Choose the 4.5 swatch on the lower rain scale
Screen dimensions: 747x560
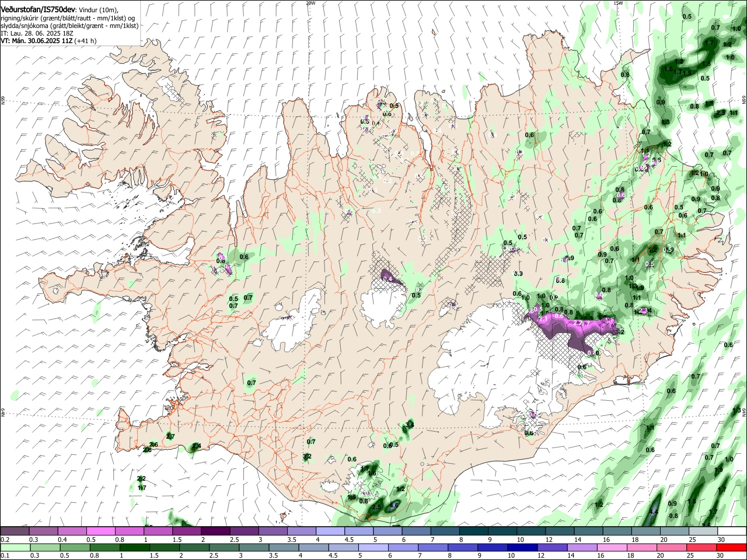pyautogui.click(x=343, y=547)
